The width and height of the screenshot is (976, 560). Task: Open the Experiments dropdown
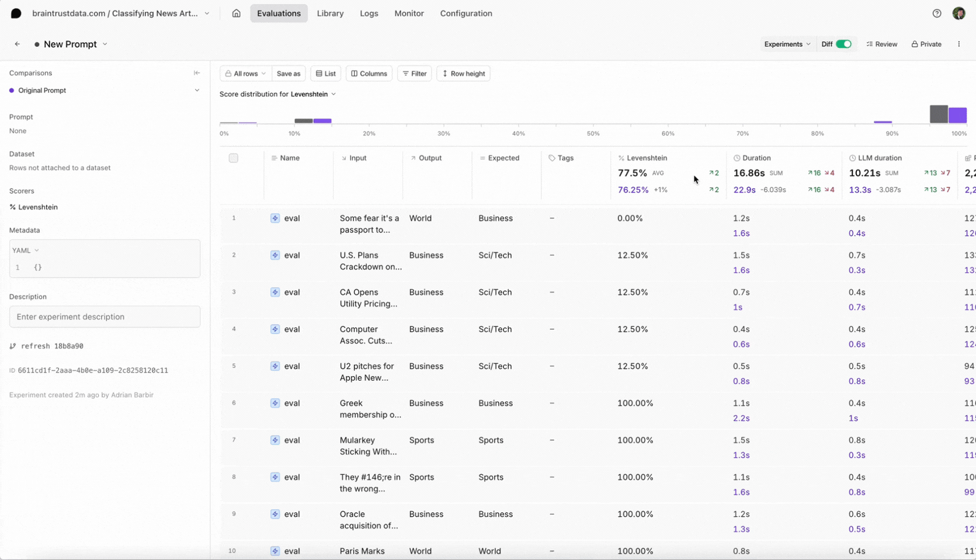point(787,44)
